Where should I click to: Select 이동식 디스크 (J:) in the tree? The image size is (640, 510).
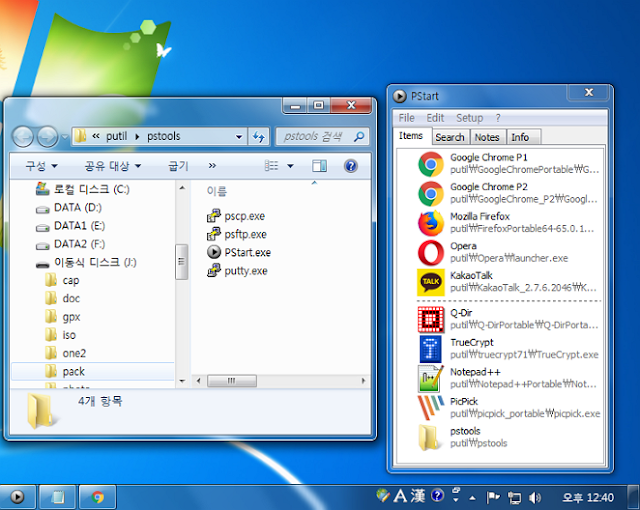click(x=86, y=262)
